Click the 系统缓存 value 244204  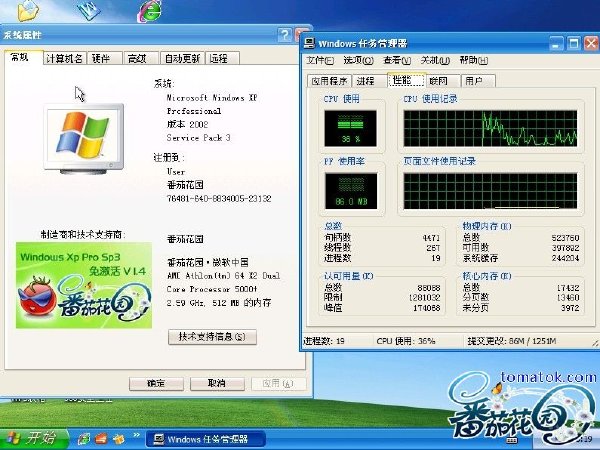(x=565, y=258)
